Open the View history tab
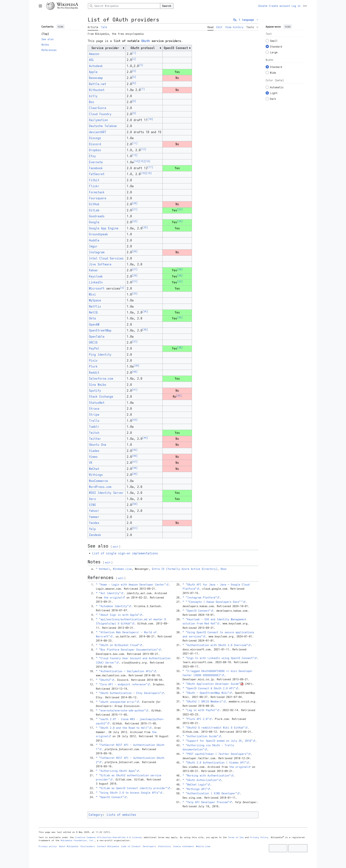Image resolution: width=346 pixels, height=868 pixels. pyautogui.click(x=234, y=27)
